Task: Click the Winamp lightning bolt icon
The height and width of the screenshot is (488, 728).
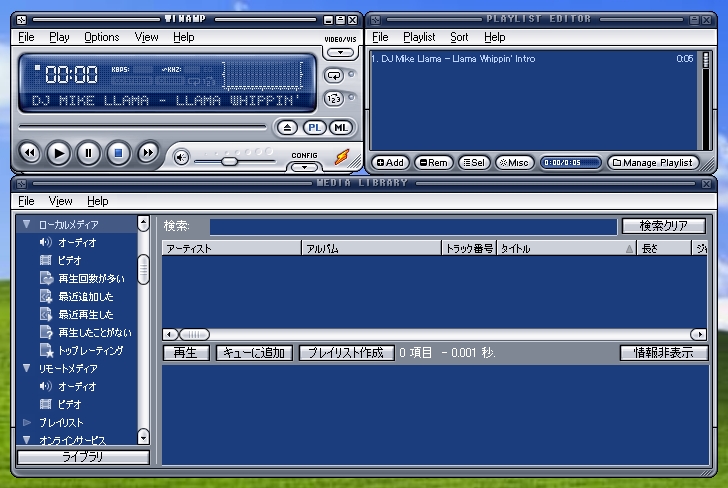Action: (342, 157)
